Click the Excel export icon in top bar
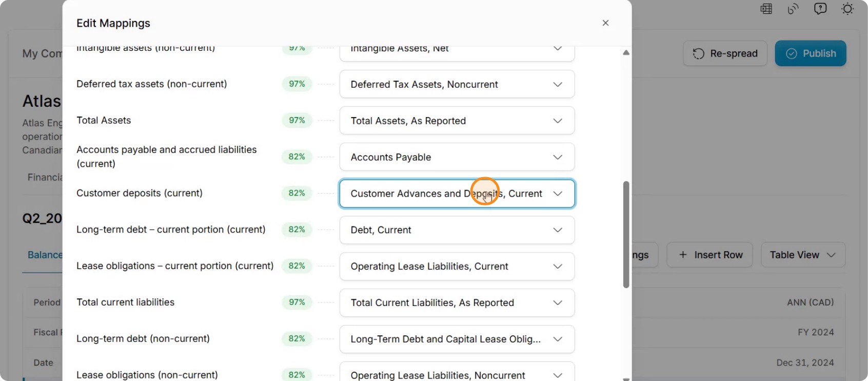Screen dimensions: 868x381 766,9
